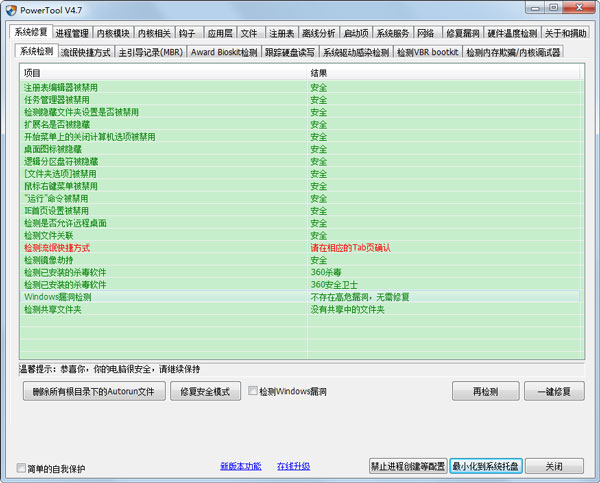The width and height of the screenshot is (600, 483).
Task: Click the 修复安全模式 button
Action: (x=206, y=391)
